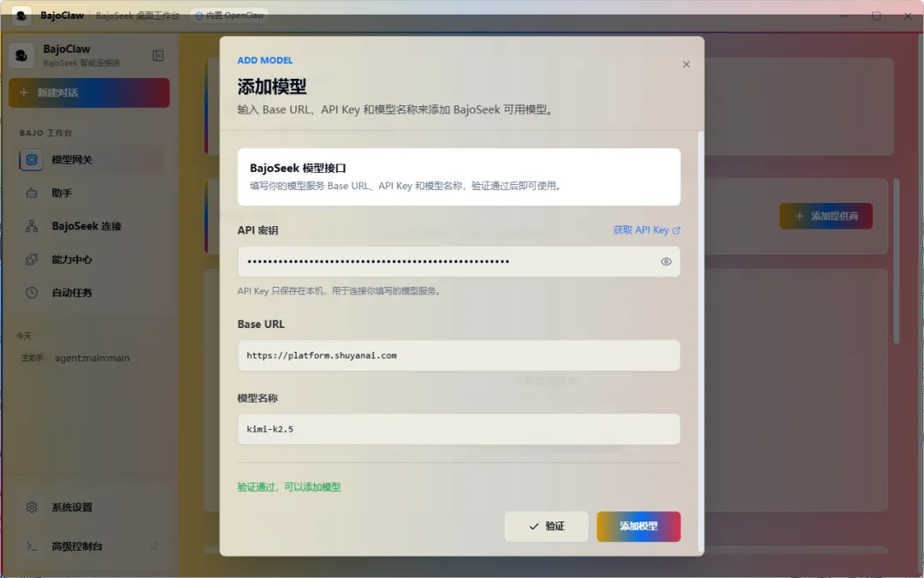Click the puzzle icon beside 能力中心

[32, 259]
